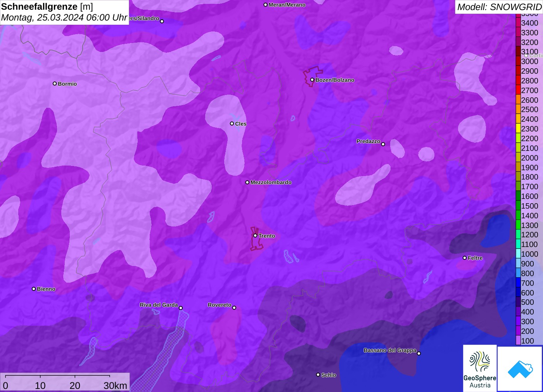Click the '30km' scale bar label

[115, 385]
